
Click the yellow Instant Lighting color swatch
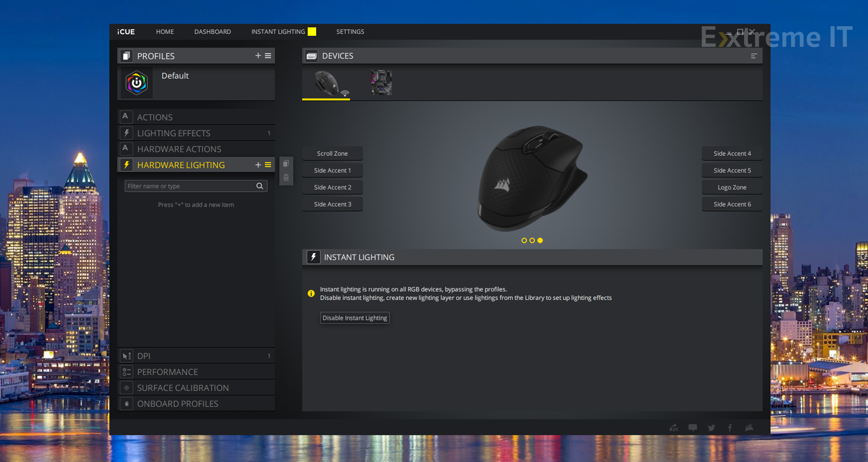pyautogui.click(x=312, y=32)
